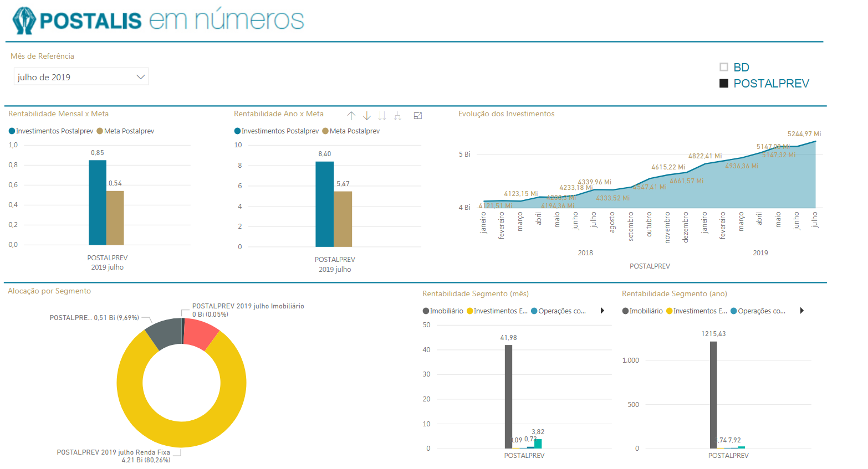Screen dimensions: 868x469
Task: Click the drill up arrow icon
Action: (x=351, y=116)
